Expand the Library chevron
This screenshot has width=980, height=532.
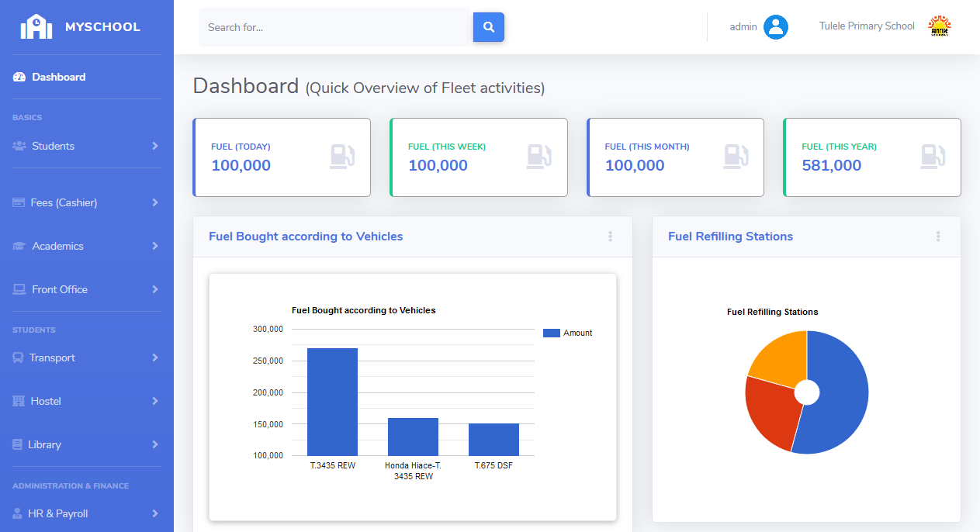click(x=155, y=444)
